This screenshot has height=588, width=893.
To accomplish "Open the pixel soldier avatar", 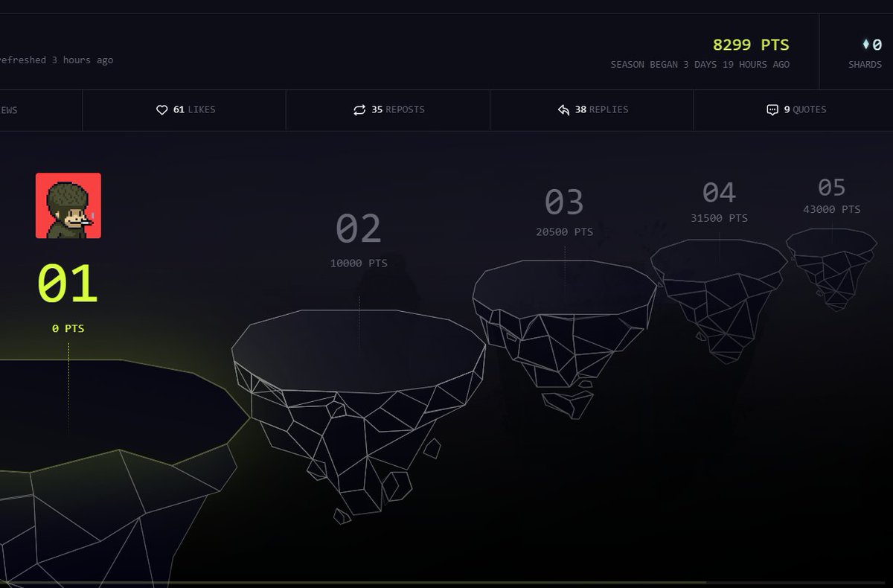I will 68,205.
